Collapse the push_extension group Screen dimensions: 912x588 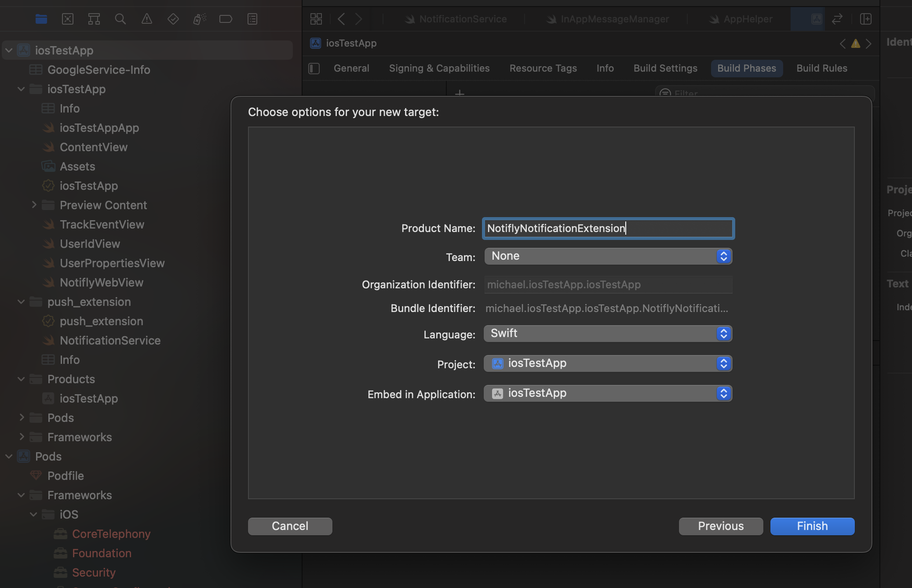(x=21, y=302)
